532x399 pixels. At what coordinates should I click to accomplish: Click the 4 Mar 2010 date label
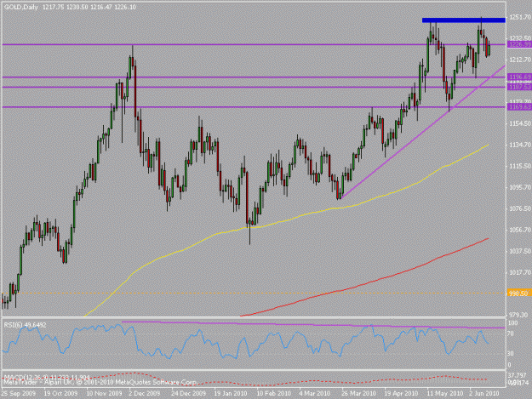coord(314,393)
